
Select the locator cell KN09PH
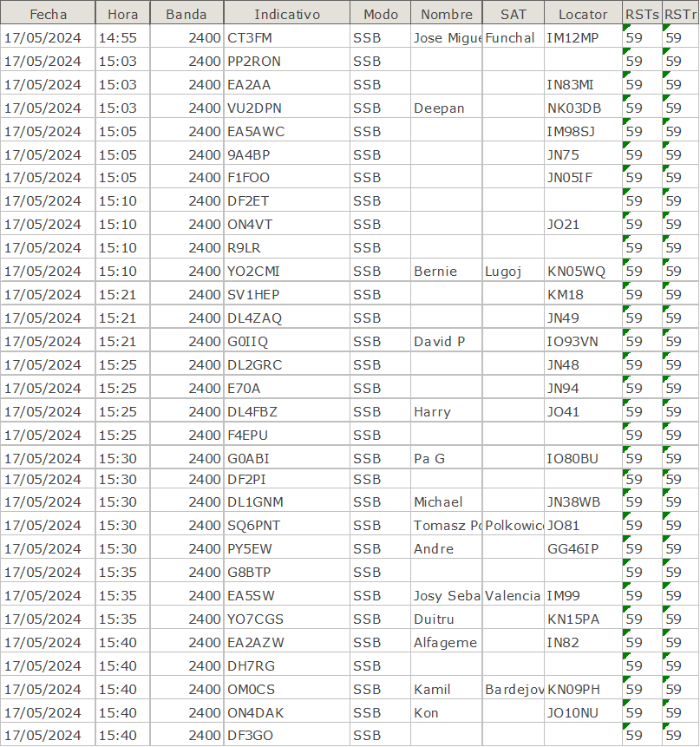(574, 690)
